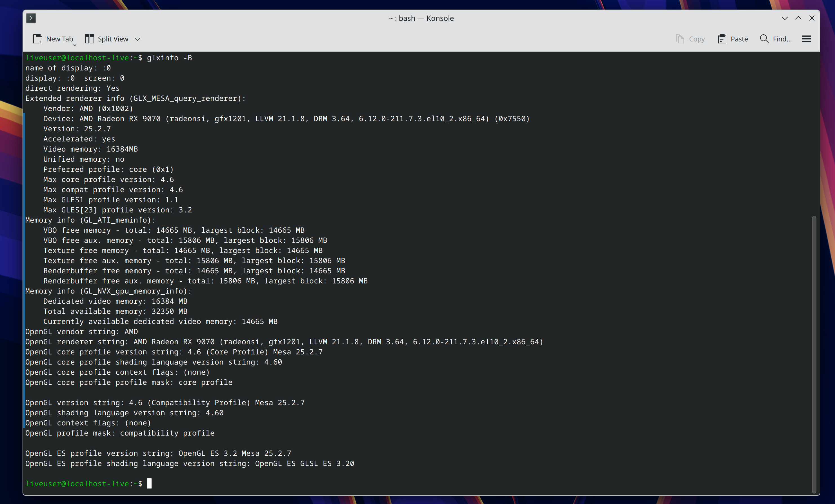The height and width of the screenshot is (504, 835).
Task: Click the terminal vertical scrollbar handle
Action: tap(814, 354)
